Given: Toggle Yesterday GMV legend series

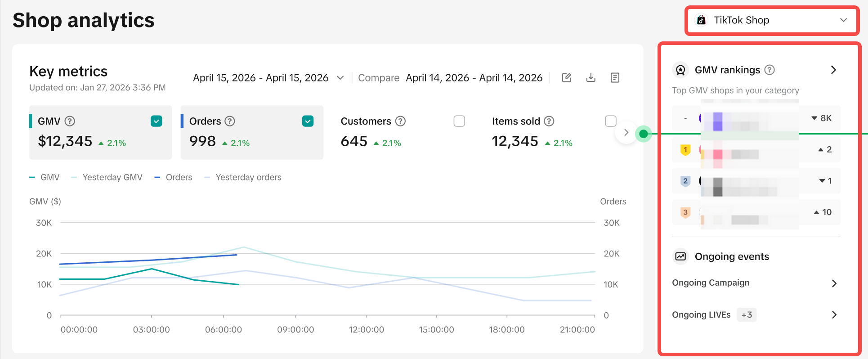Looking at the screenshot, I should [107, 177].
